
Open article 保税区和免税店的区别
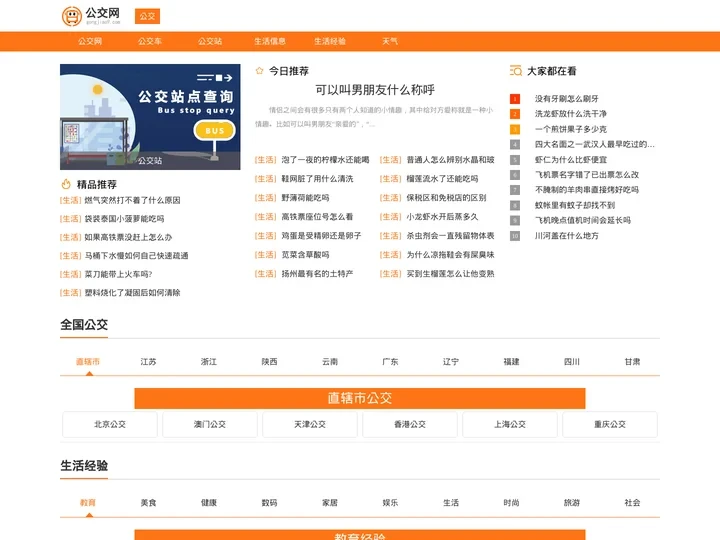pyautogui.click(x=446, y=198)
